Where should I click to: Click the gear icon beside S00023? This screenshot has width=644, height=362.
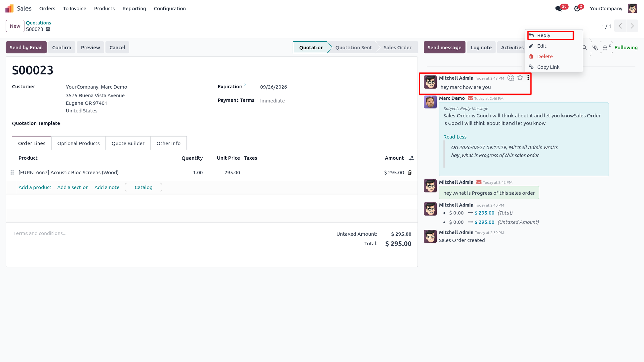click(48, 29)
